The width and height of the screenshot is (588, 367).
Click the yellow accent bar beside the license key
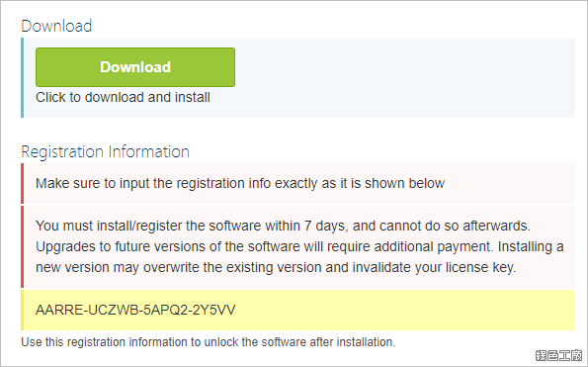[23, 310]
